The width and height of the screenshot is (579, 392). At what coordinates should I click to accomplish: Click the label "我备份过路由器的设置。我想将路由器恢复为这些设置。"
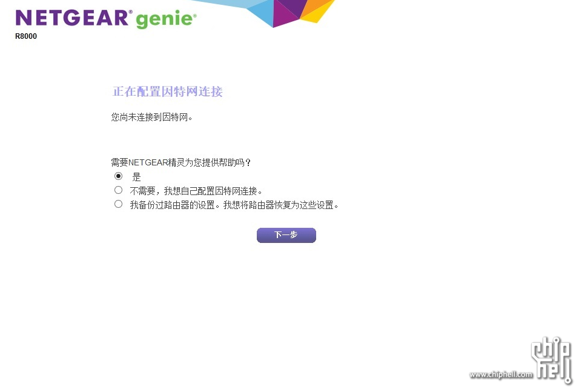234,205
